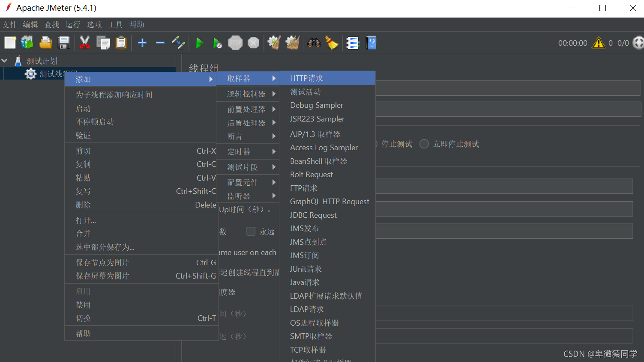Open the 编辑 menu

click(x=30, y=24)
